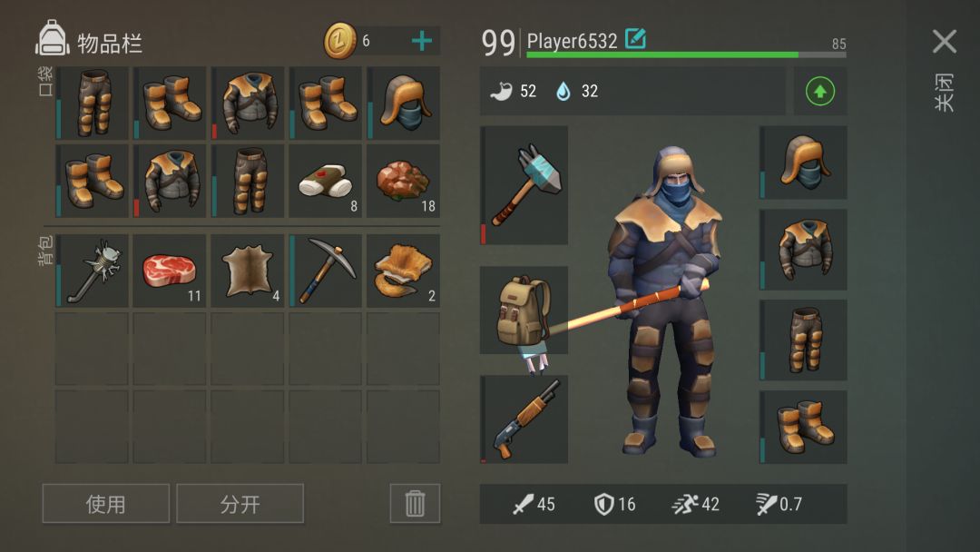The width and height of the screenshot is (980, 552).
Task: Select the animal hide stack of 4
Action: 248,271
